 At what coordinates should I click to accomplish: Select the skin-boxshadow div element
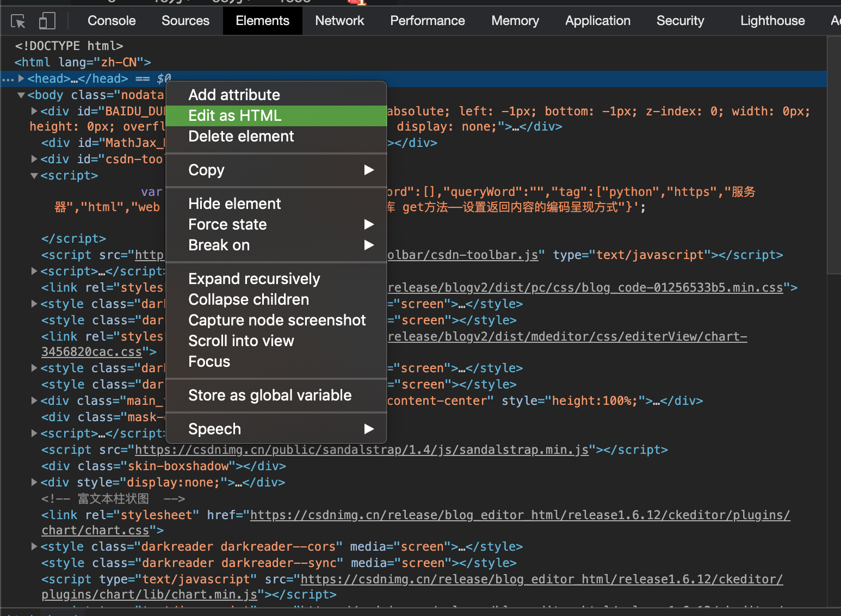click(x=164, y=466)
